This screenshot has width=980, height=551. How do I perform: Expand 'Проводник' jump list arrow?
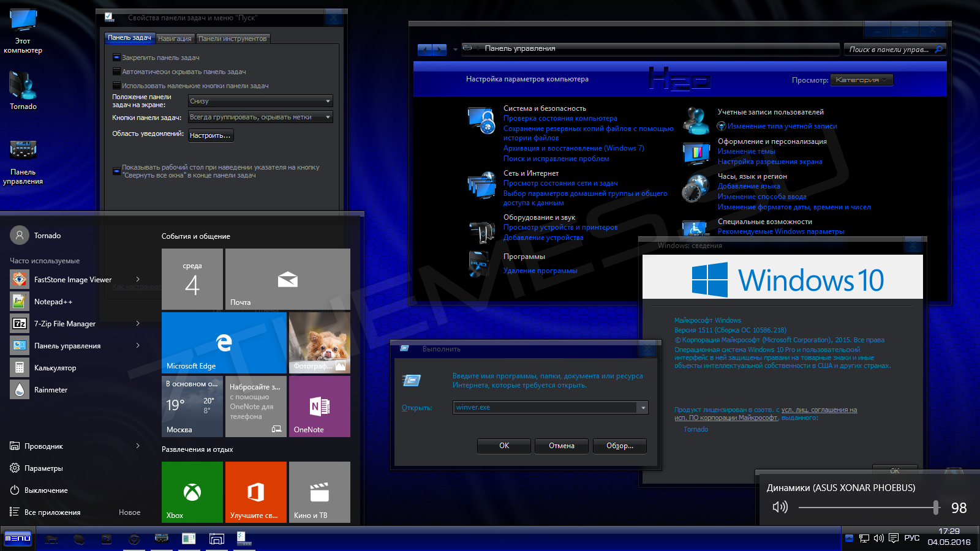click(x=138, y=446)
